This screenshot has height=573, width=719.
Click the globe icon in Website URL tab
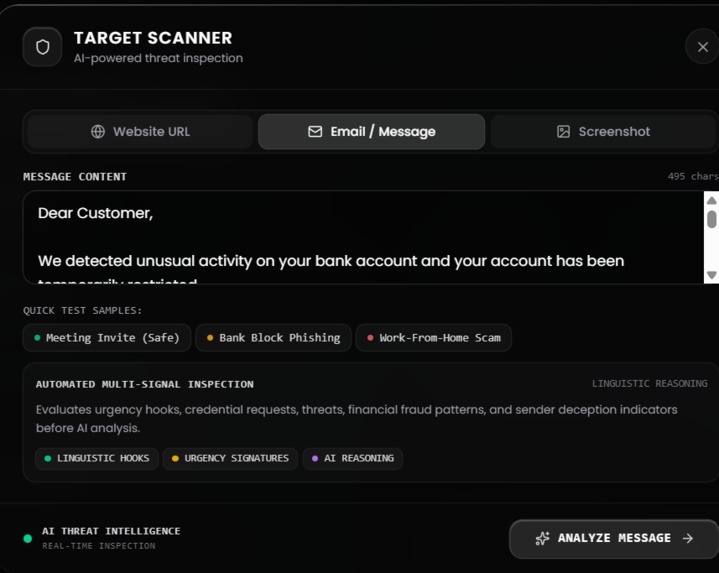(x=98, y=132)
